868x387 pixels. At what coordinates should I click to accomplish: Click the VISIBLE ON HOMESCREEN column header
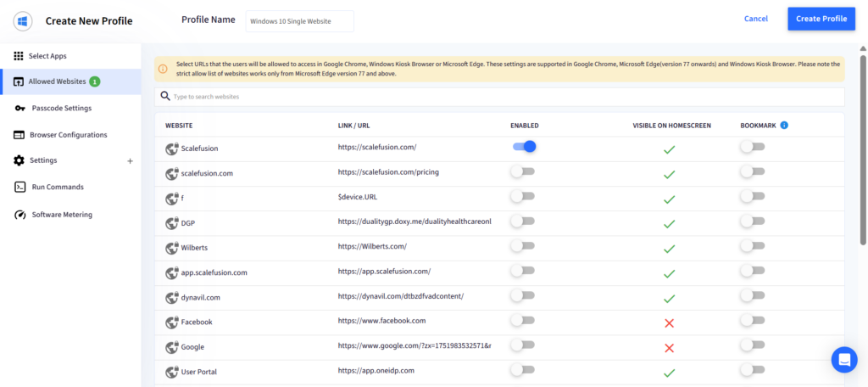pos(671,126)
